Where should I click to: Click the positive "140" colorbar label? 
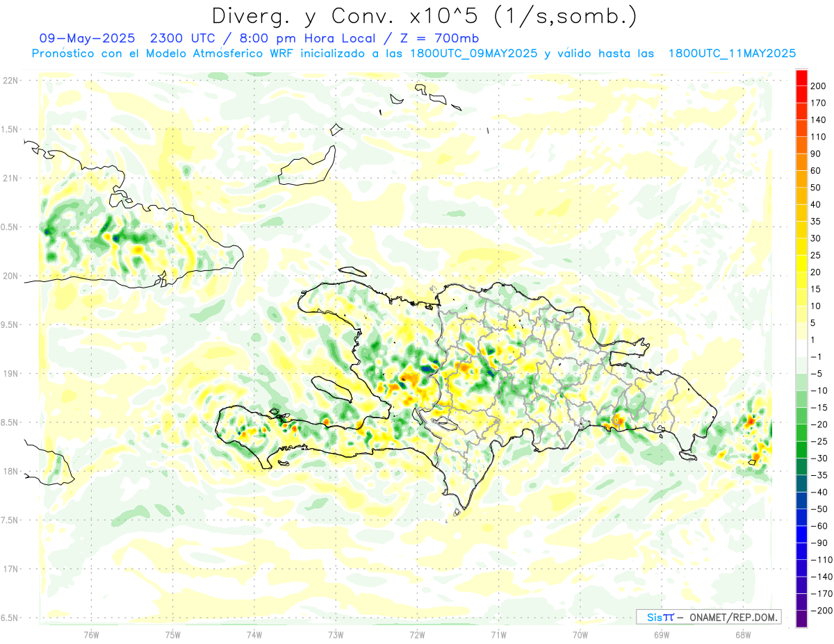819,120
